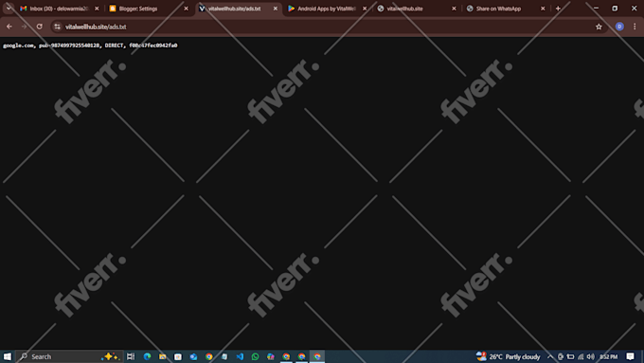Reload the ads.txt page
Screen dimensions: 644x363
tap(40, 27)
